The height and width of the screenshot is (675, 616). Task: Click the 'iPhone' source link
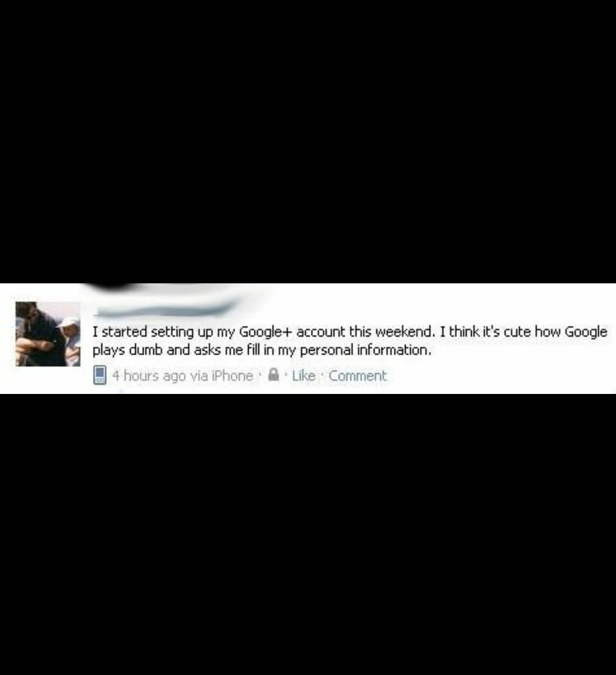click(x=232, y=376)
